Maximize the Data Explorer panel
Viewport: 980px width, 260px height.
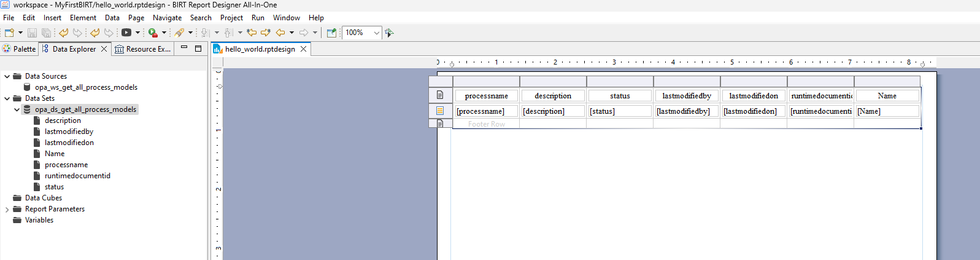198,48
